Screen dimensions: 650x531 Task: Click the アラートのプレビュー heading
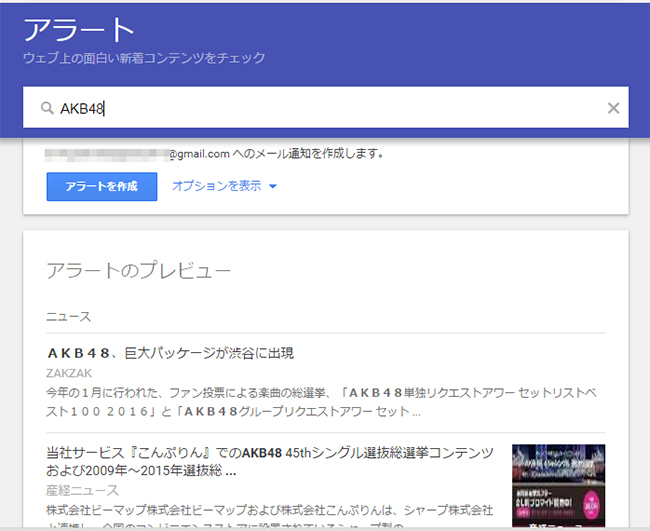click(x=138, y=271)
